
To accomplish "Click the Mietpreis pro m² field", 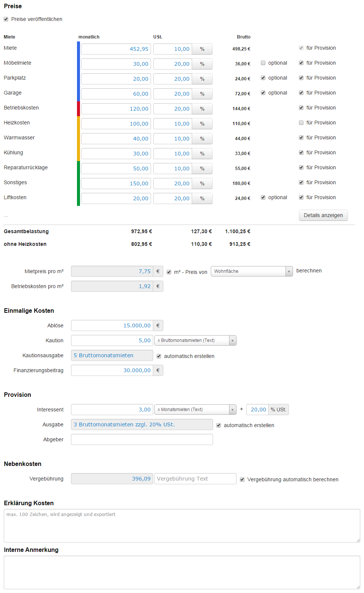I will pos(112,271).
